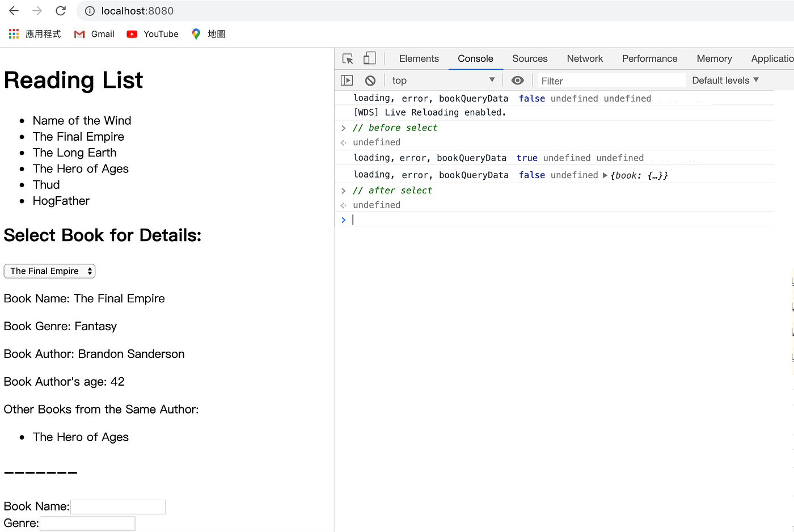
Task: Reload the localhost page
Action: pos(61,11)
